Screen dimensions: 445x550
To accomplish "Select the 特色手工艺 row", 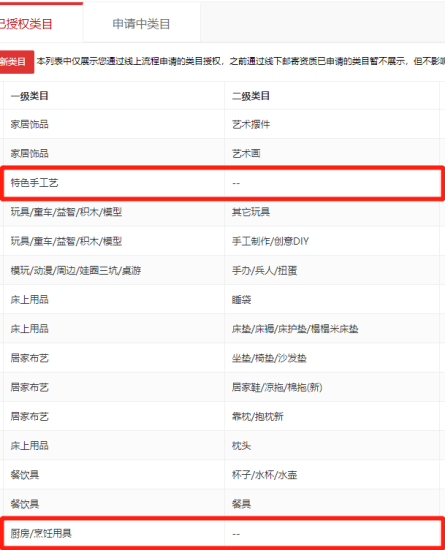I will (222, 183).
